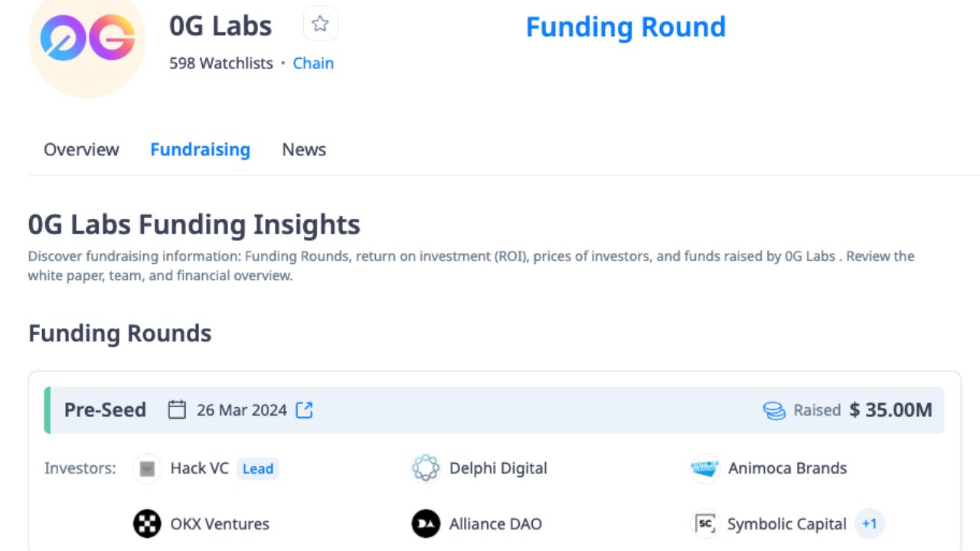Screen dimensions: 980x551
Task: Open the News tab
Action: 304,149
